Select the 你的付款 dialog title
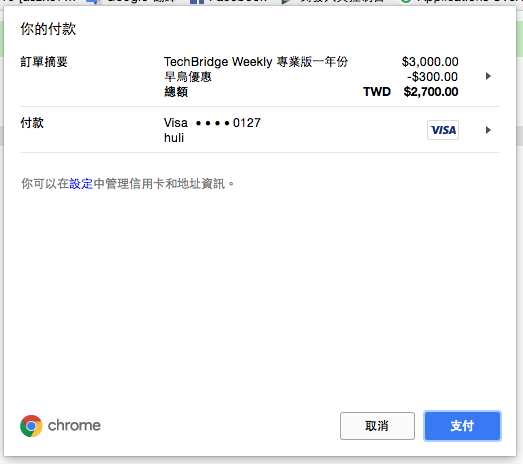Image resolution: width=523 pixels, height=464 pixels. 48,29
